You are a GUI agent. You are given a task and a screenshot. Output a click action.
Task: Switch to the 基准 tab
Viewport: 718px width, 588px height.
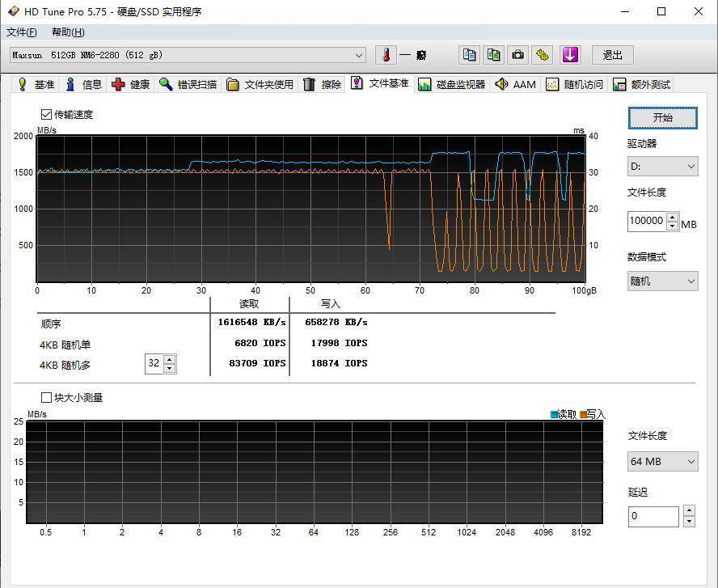coord(36,84)
